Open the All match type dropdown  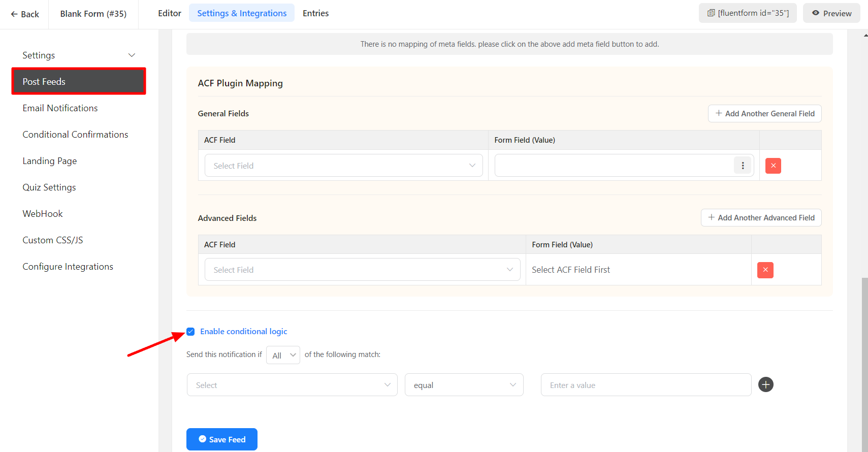[x=283, y=355]
